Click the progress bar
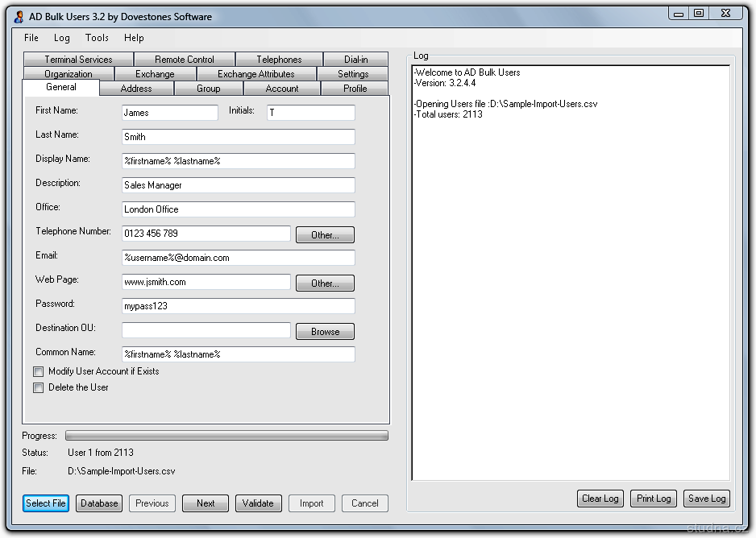The image size is (756, 538). click(226, 436)
